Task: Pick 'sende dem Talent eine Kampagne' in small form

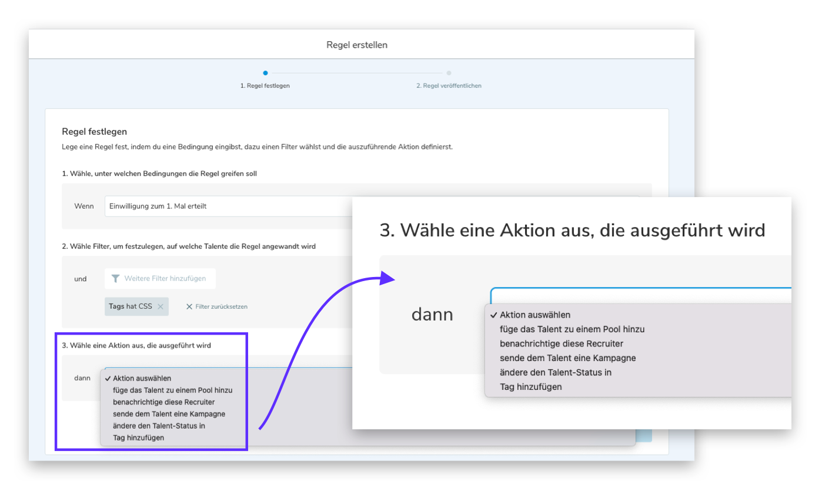Action: pyautogui.click(x=169, y=414)
